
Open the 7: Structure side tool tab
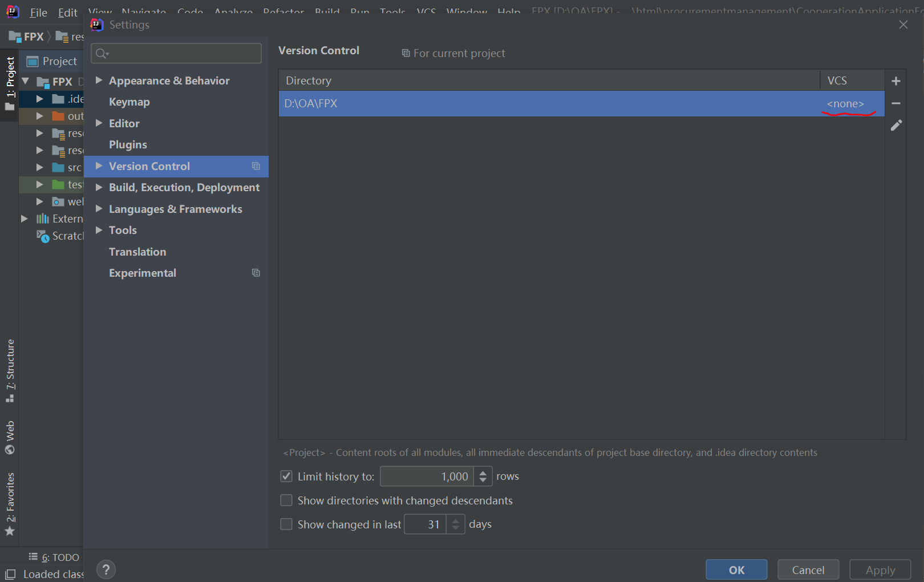(x=10, y=371)
